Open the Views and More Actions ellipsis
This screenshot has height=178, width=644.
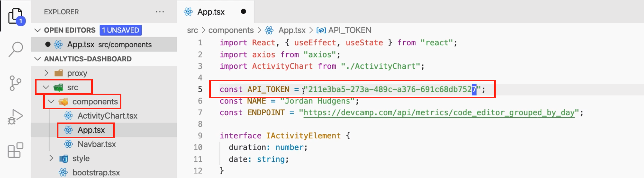click(160, 12)
